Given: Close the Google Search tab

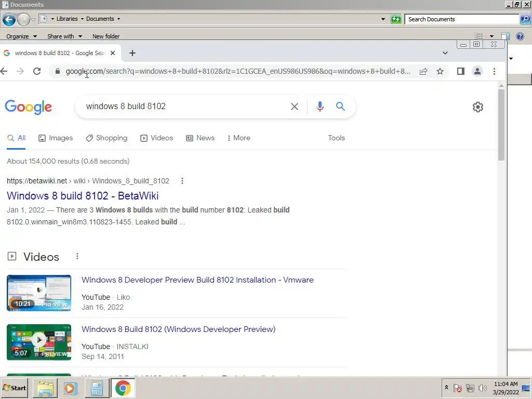Looking at the screenshot, I should (113, 53).
